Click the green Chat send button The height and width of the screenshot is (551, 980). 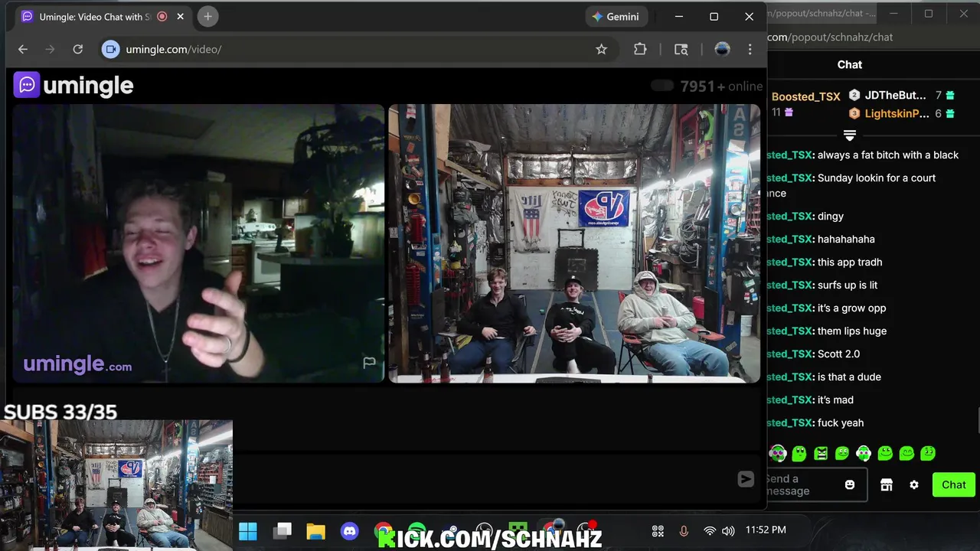[953, 484]
